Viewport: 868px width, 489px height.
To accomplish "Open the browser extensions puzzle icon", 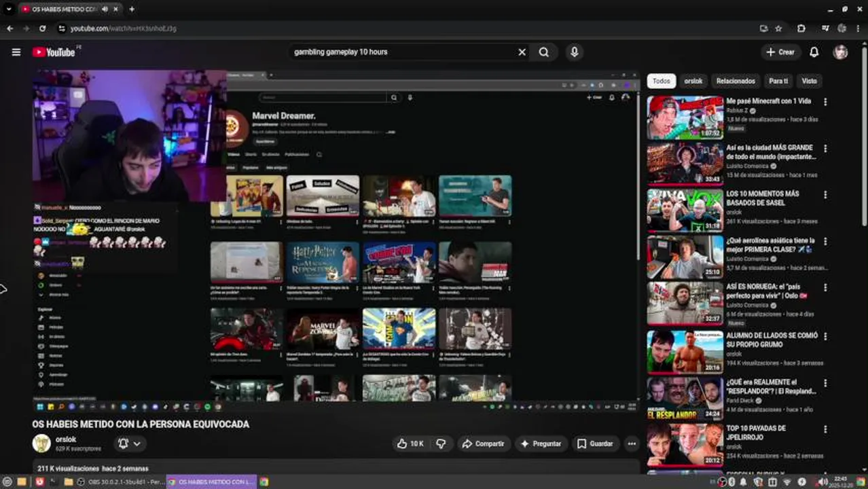I will (801, 29).
